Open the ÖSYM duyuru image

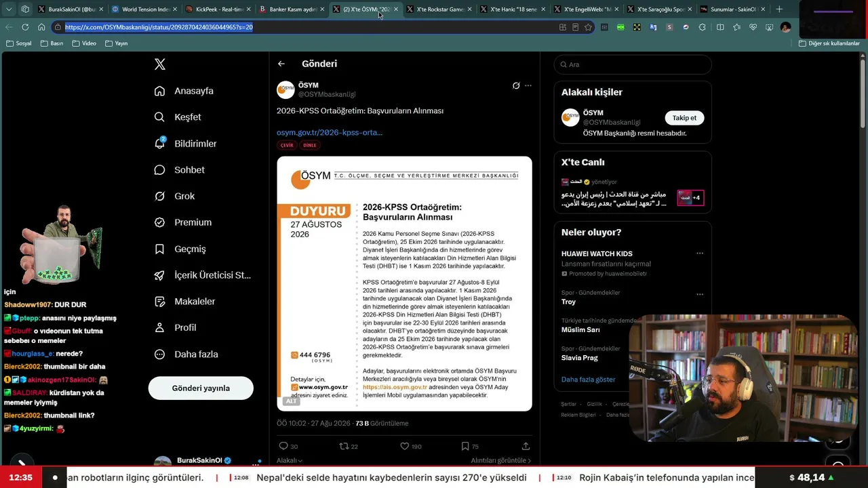[404, 283]
